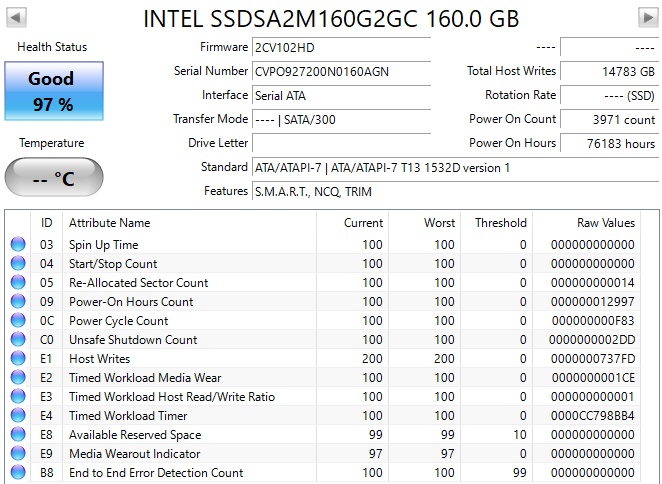Select the Re-Allocated Sector Count attribute name
Screen dimensions: 662x484
pyautogui.click(x=138, y=283)
